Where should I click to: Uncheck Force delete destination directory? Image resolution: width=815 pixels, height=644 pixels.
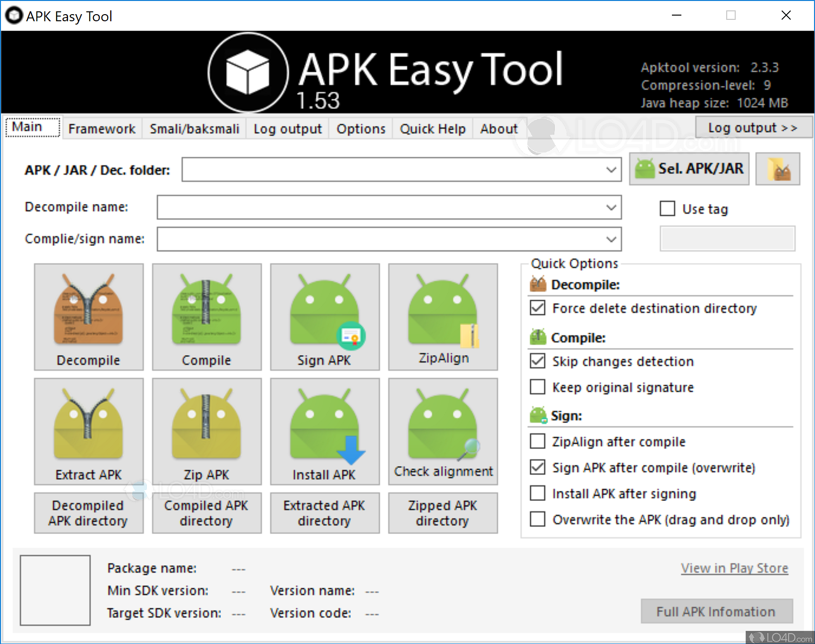pos(537,308)
